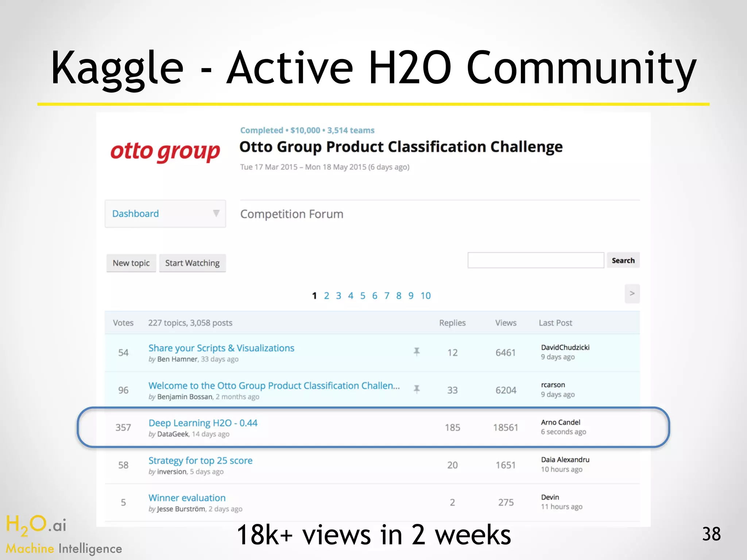This screenshot has width=747, height=560.
Task: Click the Votes column header
Action: [x=123, y=323]
